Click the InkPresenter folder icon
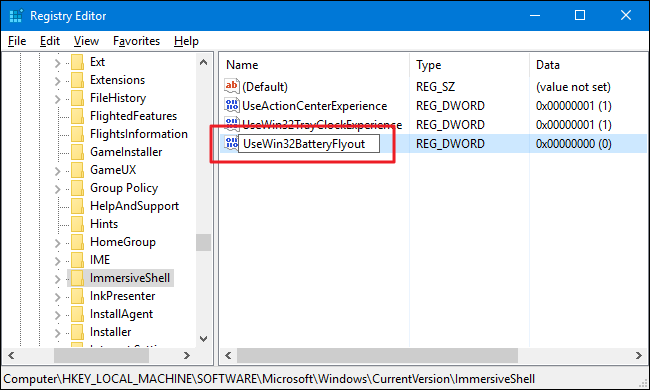The width and height of the screenshot is (650, 390). [78, 296]
